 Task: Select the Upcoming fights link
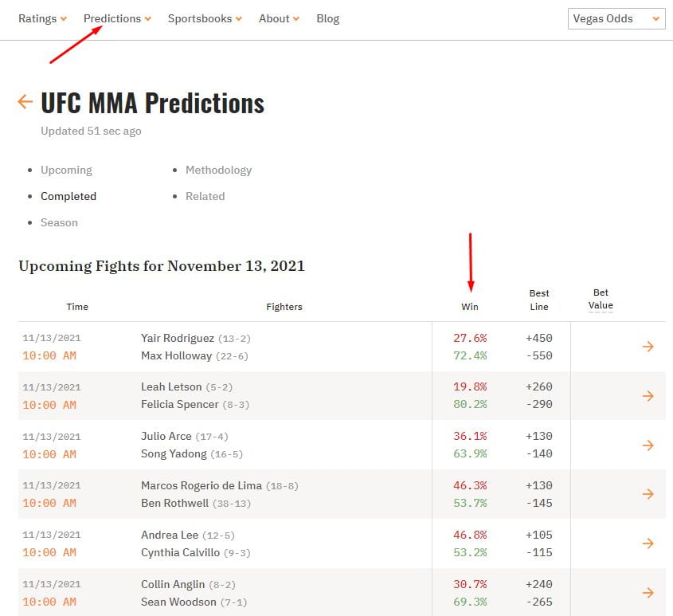tap(66, 170)
